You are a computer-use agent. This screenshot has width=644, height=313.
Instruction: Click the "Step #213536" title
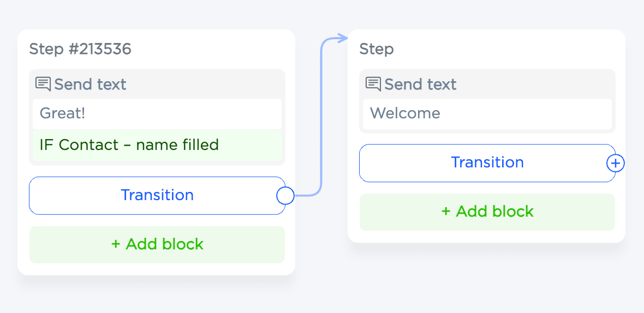80,49
